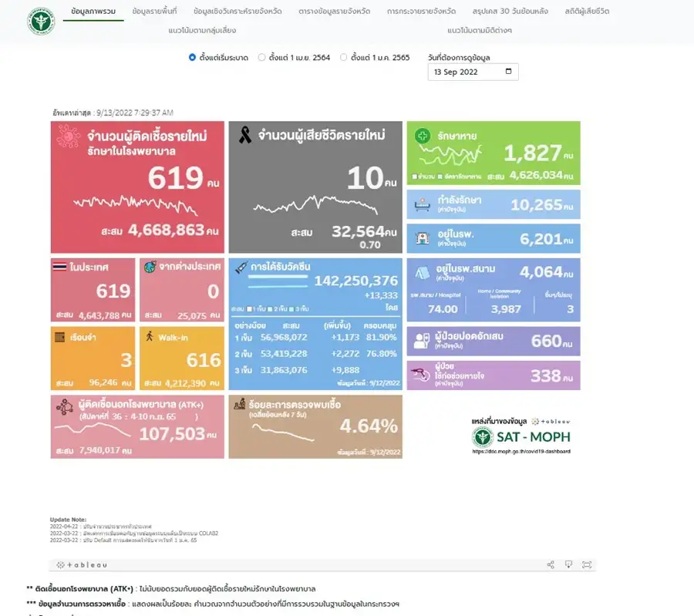Click the Thailand flag icon

click(x=59, y=266)
